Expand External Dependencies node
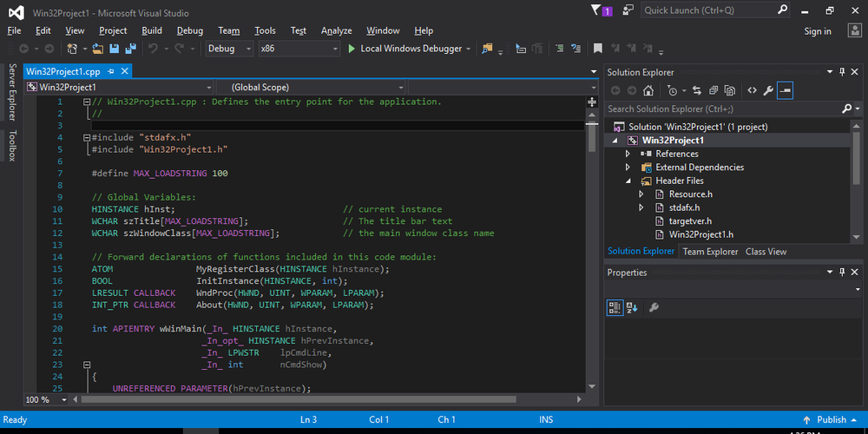868x434 pixels. (x=628, y=168)
